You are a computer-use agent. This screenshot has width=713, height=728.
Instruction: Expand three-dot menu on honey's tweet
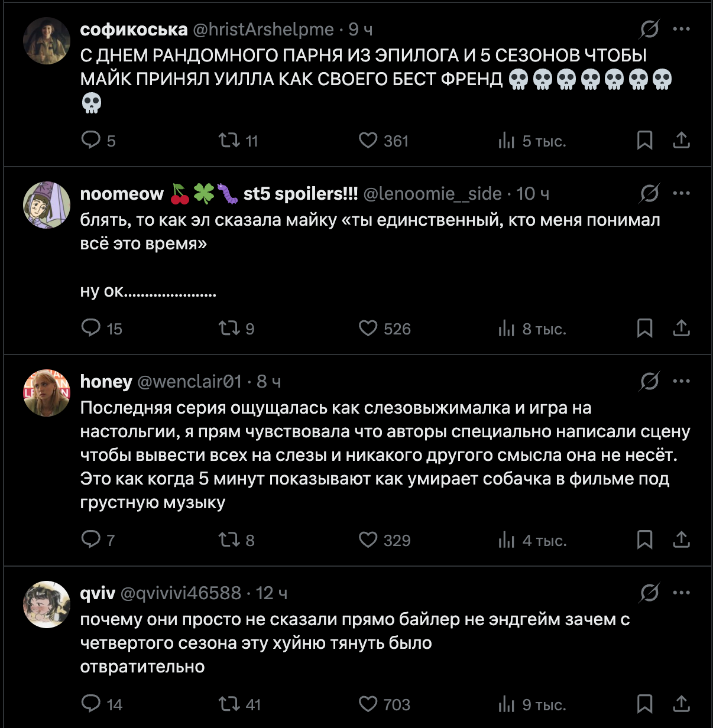[x=682, y=381]
